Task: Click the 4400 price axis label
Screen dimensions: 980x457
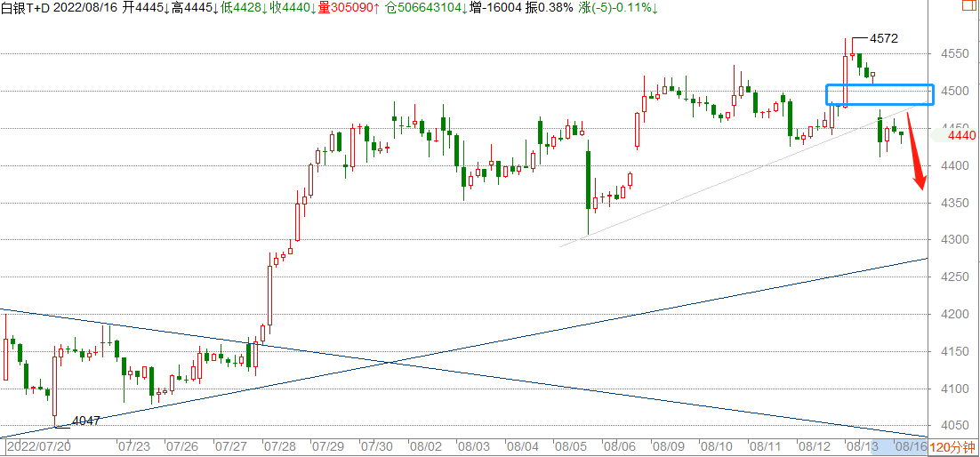Action: [953, 165]
